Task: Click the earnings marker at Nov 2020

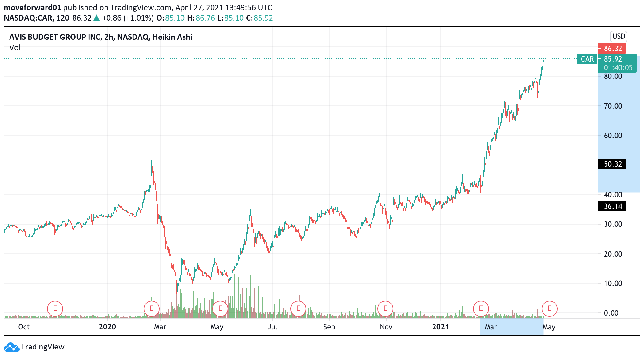Action: [x=385, y=308]
